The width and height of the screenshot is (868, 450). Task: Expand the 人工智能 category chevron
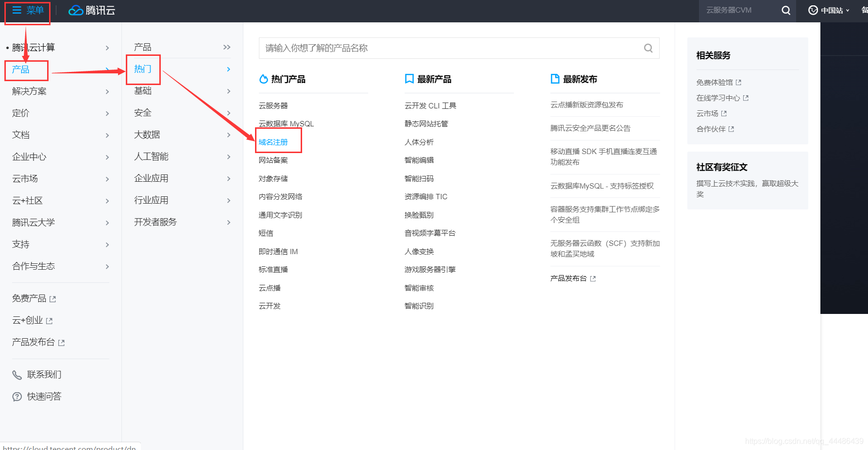(229, 157)
